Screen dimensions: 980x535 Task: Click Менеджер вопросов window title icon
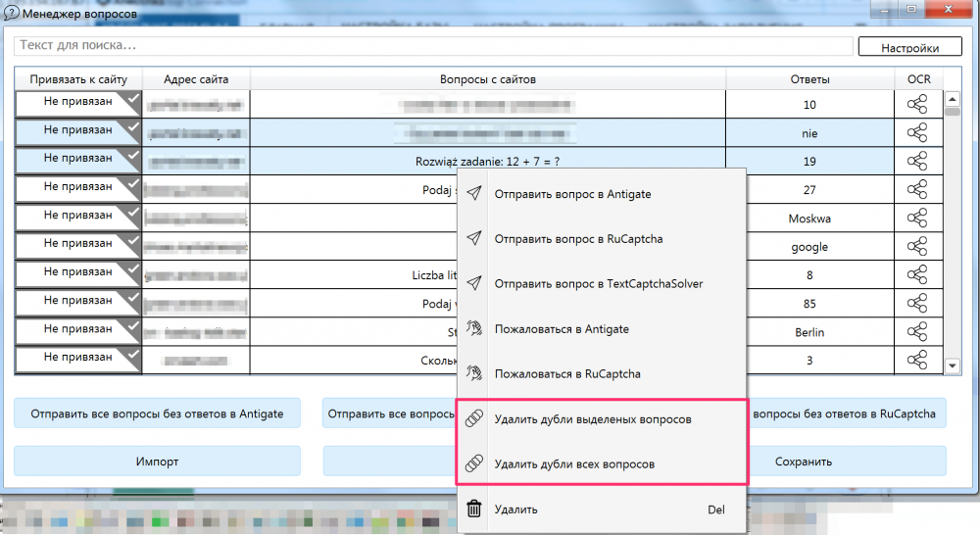[x=11, y=13]
